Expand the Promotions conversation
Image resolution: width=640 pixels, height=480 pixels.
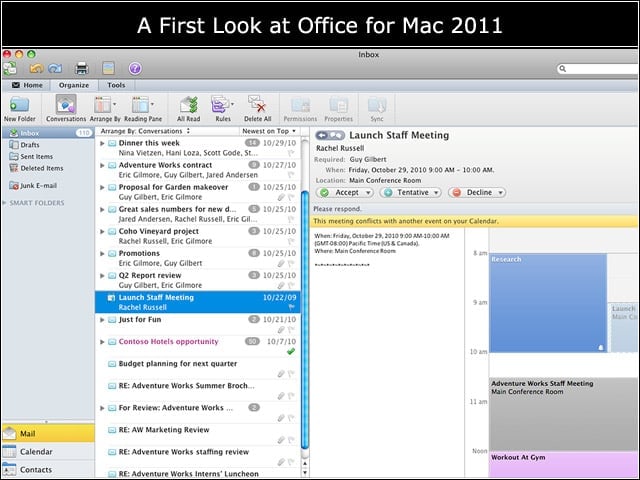pos(102,253)
